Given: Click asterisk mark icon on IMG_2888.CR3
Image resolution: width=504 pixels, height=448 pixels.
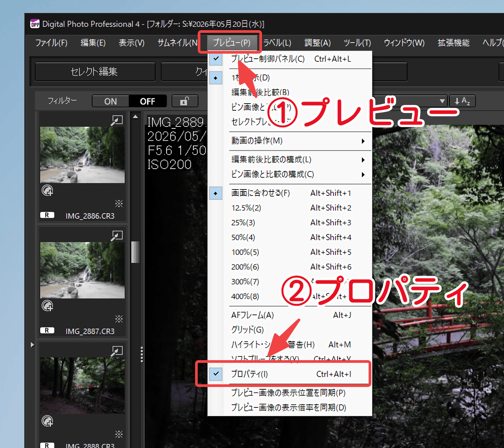Looking at the screenshot, I should pos(119,434).
